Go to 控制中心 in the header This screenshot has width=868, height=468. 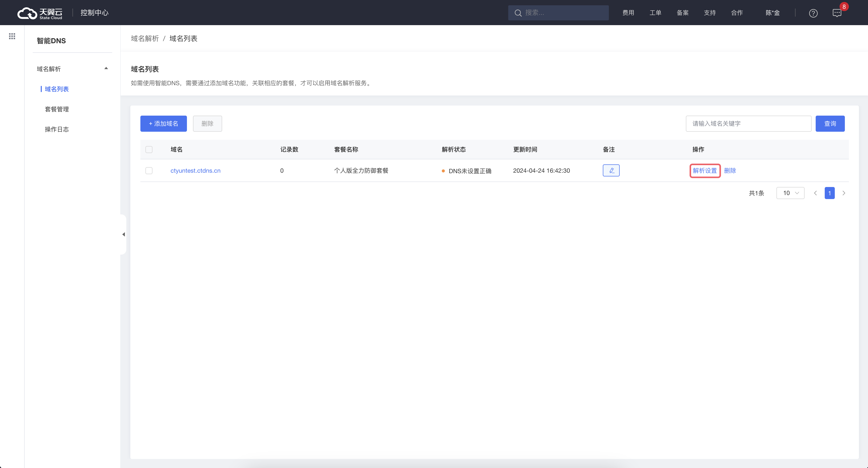click(94, 13)
